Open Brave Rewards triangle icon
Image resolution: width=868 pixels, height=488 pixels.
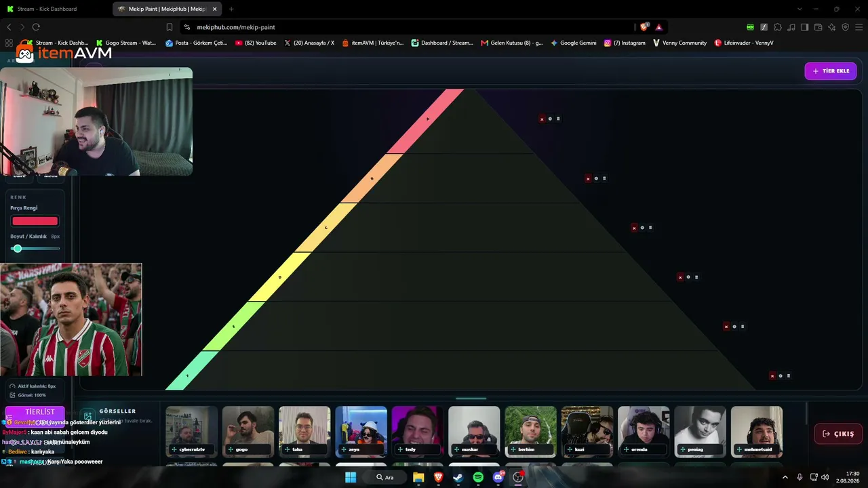658,27
